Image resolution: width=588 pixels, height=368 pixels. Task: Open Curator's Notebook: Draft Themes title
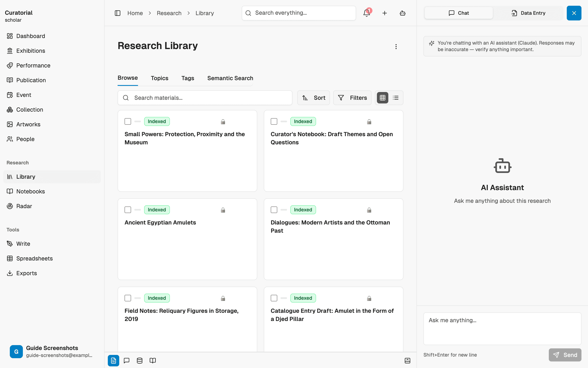[x=332, y=138]
